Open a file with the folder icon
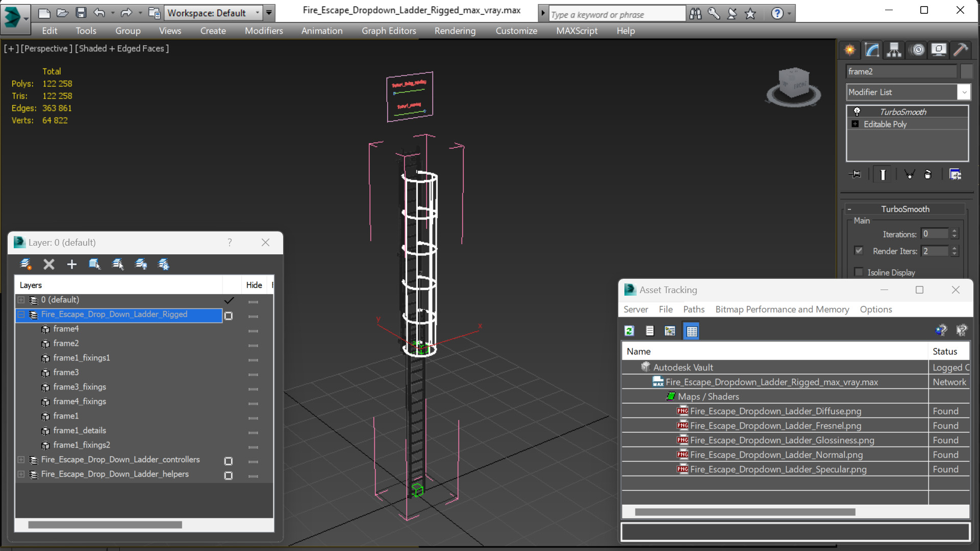The image size is (980, 551). point(63,13)
